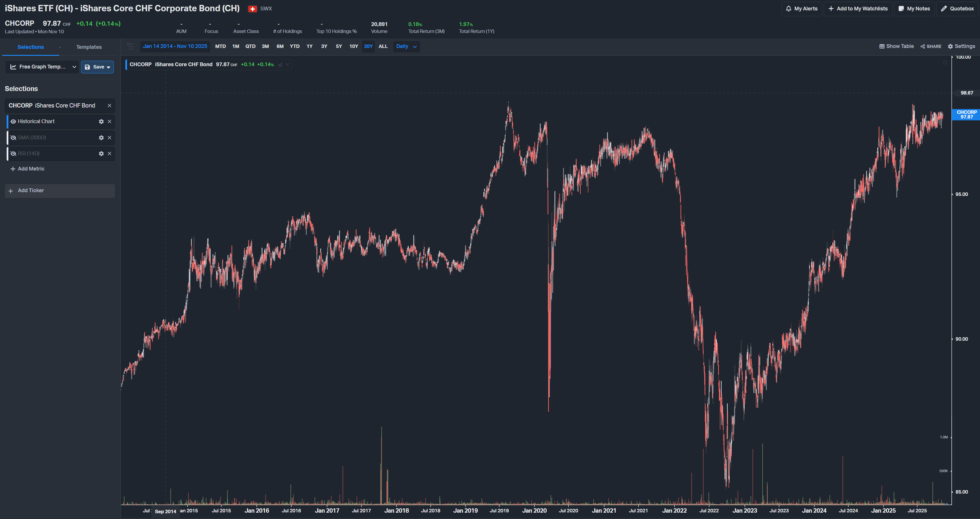This screenshot has height=519, width=980.
Task: Hide the Historical Chart eye toggle
Action: click(13, 121)
